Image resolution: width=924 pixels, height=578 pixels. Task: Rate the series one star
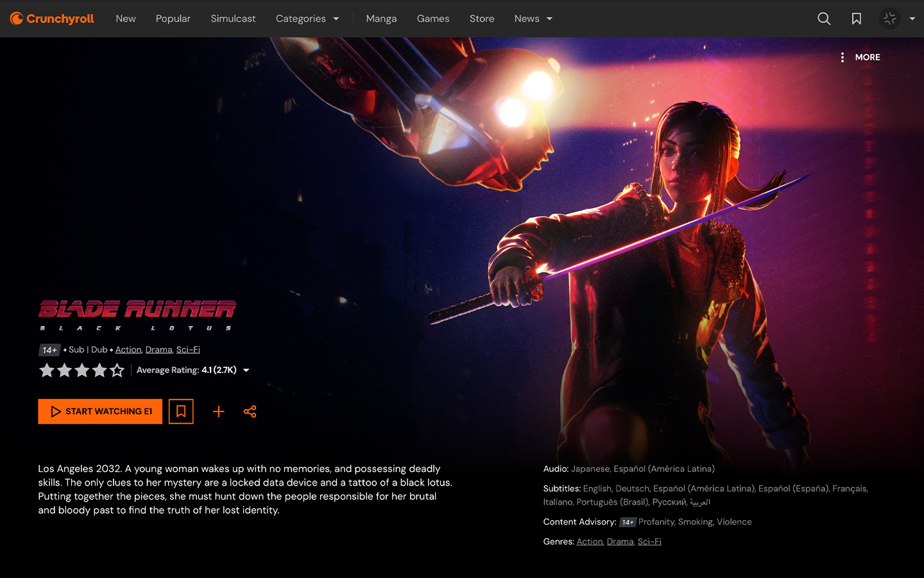pos(47,370)
